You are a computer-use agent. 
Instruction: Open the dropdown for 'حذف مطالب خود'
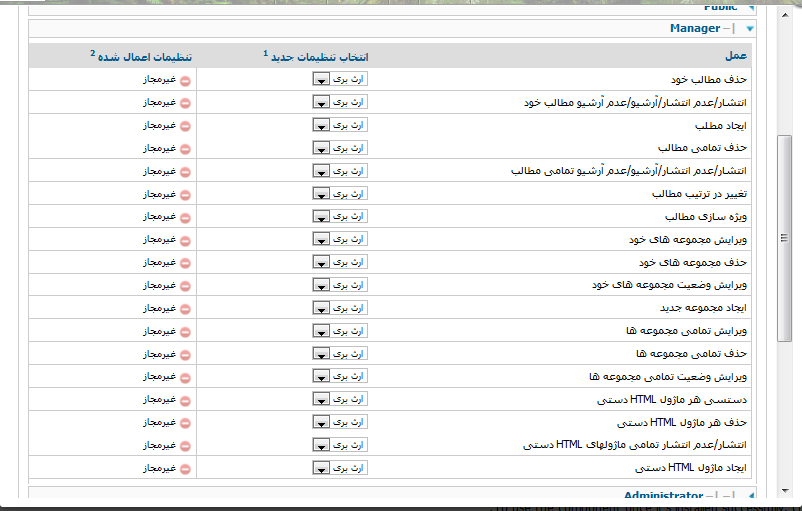point(340,79)
